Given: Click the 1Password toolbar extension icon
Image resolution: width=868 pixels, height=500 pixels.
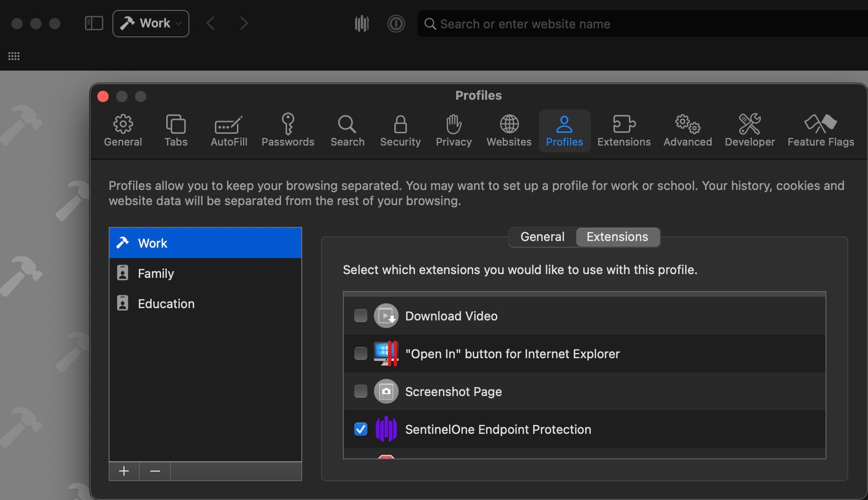Looking at the screenshot, I should 396,24.
